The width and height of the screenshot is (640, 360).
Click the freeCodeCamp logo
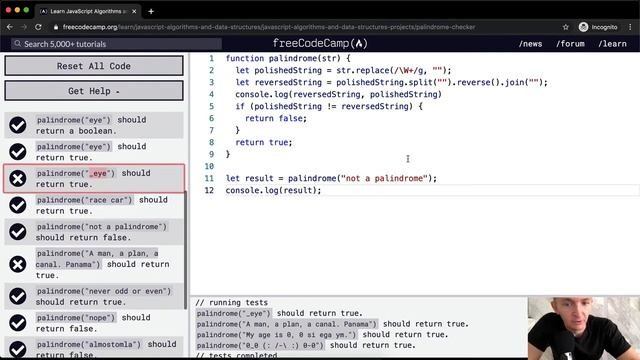pos(320,43)
